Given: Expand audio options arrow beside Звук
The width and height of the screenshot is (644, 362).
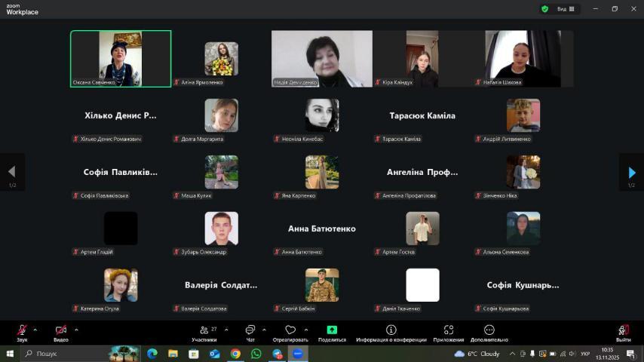Looking at the screenshot, I should coord(35,330).
